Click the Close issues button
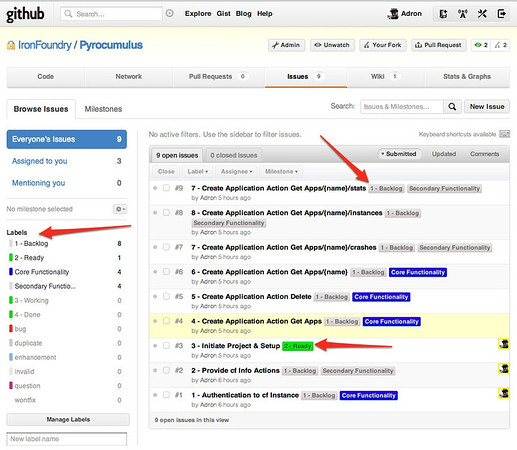Screen dimensions: 517x450 (166, 172)
